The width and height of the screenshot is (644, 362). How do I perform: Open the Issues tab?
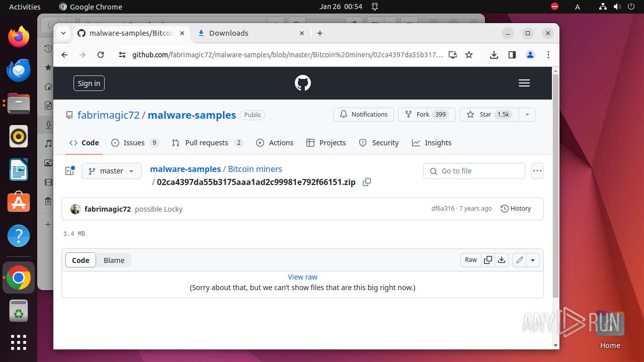pos(135,143)
